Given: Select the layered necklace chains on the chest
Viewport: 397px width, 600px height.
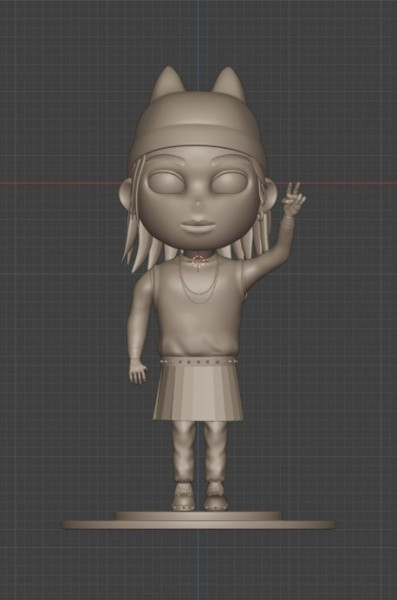Looking at the screenshot, I should pos(198,281).
